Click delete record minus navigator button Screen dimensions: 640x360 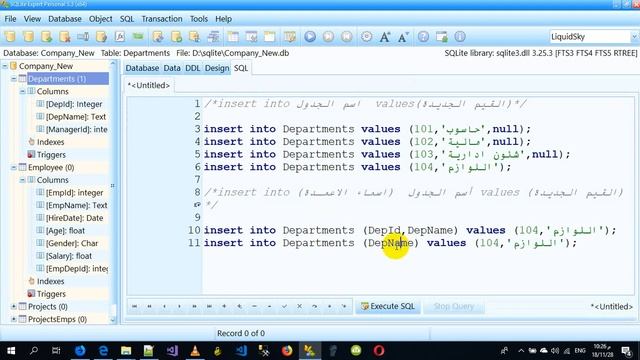254,306
